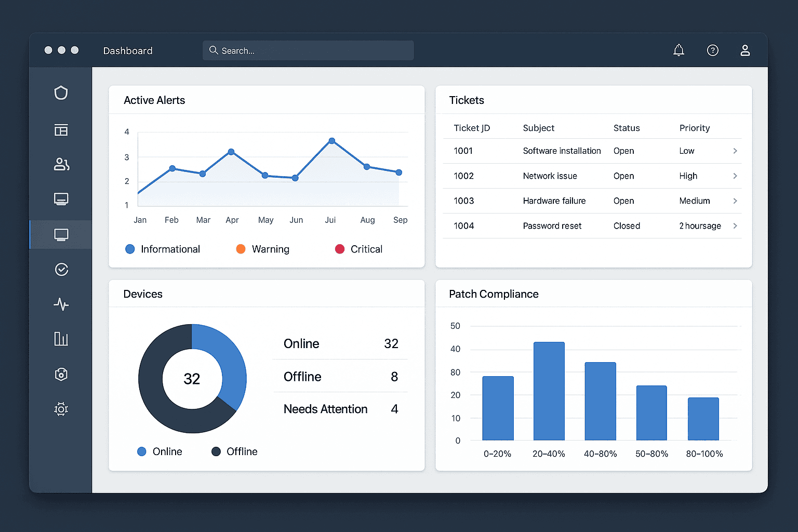Select the shield security icon in sidebar
The width and height of the screenshot is (798, 532).
click(x=61, y=92)
